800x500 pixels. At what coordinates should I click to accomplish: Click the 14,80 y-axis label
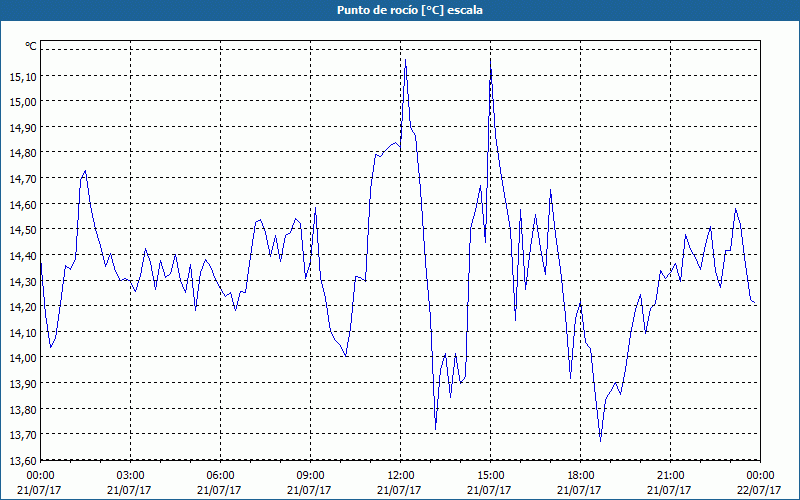(23, 153)
